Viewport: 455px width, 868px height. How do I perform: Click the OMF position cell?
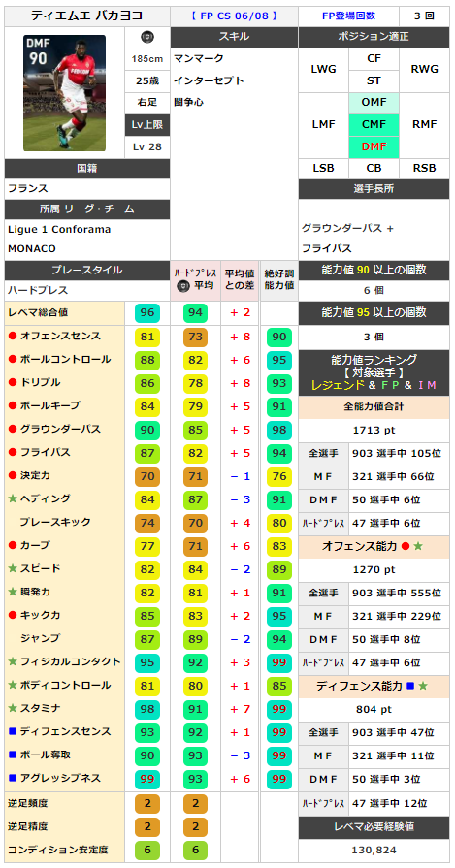tap(374, 103)
